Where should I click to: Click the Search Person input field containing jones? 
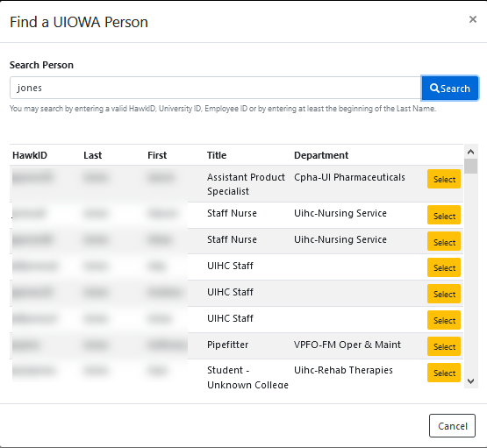point(215,89)
